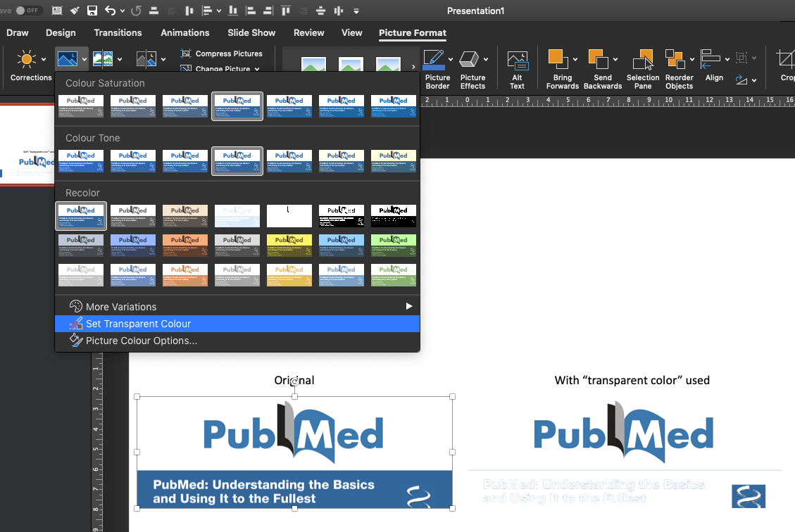Image resolution: width=795 pixels, height=532 pixels.
Task: Click the Transparency icon
Action: 146,59
